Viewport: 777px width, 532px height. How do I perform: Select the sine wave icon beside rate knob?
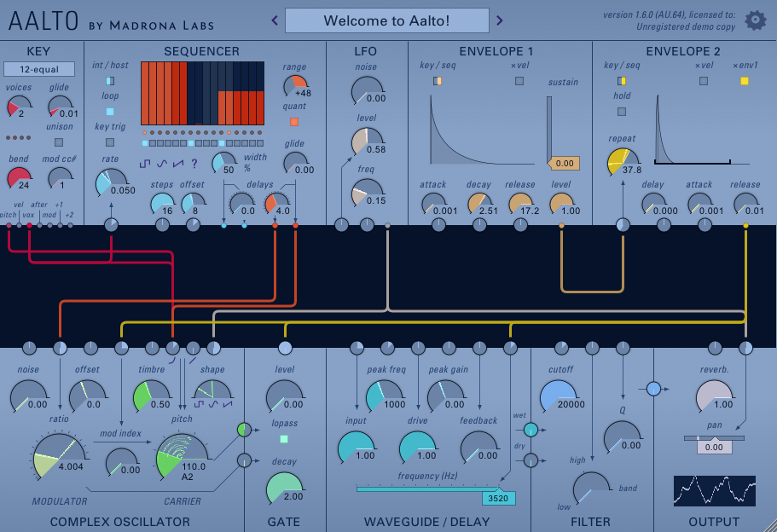[162, 164]
